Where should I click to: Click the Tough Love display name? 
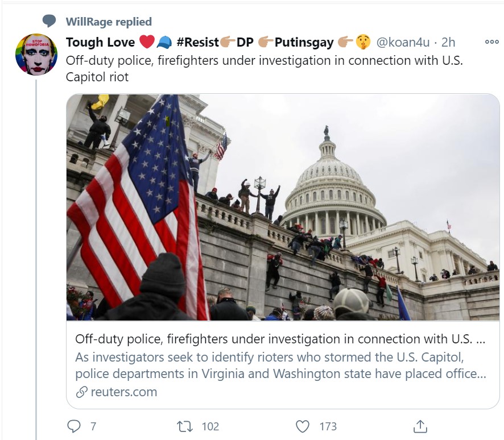(100, 42)
